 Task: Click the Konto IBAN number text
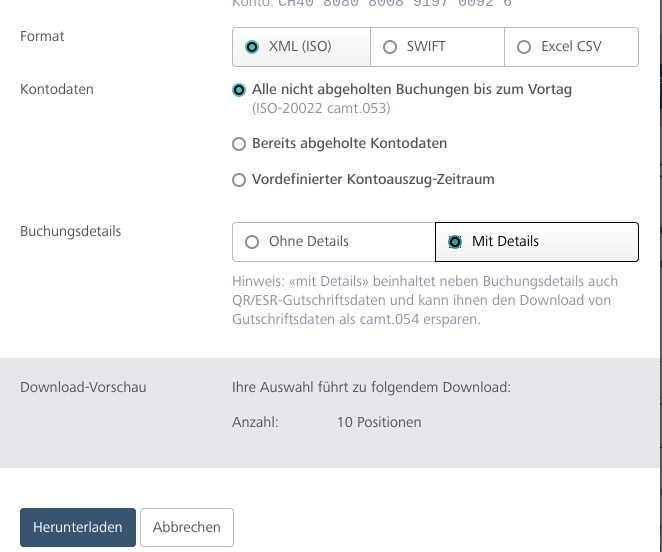pyautogui.click(x=394, y=4)
